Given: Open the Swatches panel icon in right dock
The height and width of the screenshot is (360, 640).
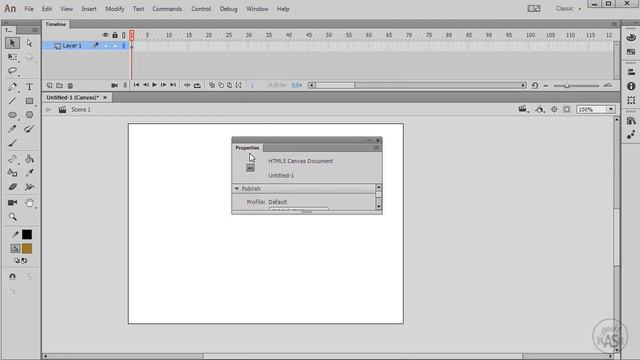Looking at the screenshot, I should pyautogui.click(x=631, y=52).
